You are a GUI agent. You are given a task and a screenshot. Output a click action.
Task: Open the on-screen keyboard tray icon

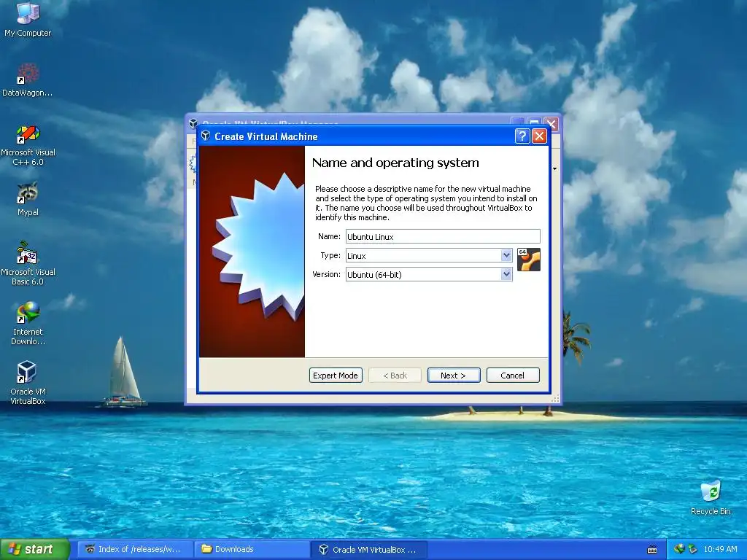pyautogui.click(x=652, y=550)
